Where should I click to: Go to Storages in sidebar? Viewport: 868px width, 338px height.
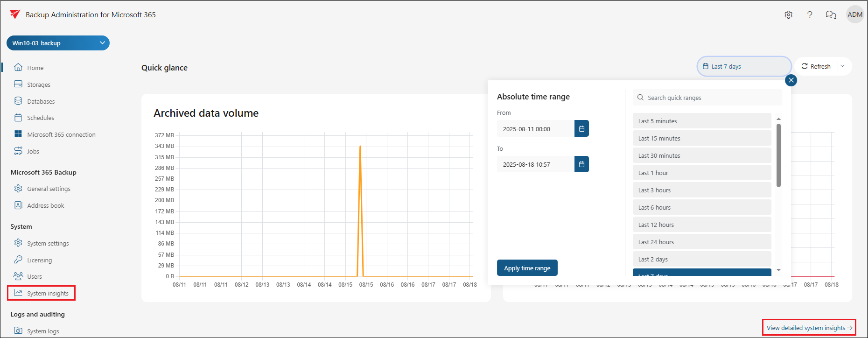click(39, 84)
